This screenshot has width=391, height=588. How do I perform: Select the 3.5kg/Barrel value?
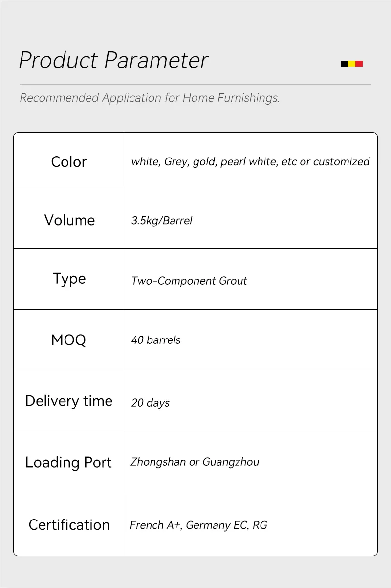(x=162, y=221)
